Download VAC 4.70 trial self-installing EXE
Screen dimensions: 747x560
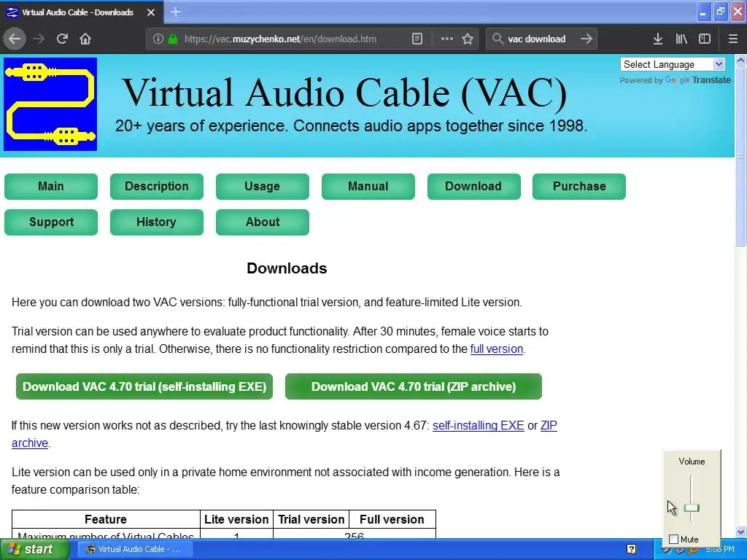[144, 386]
